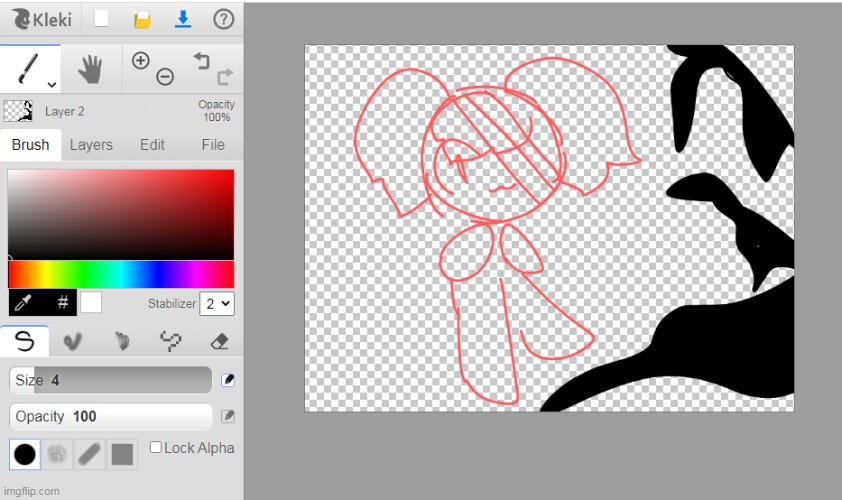
Task: Click the zoom out minus icon
Action: [x=165, y=77]
